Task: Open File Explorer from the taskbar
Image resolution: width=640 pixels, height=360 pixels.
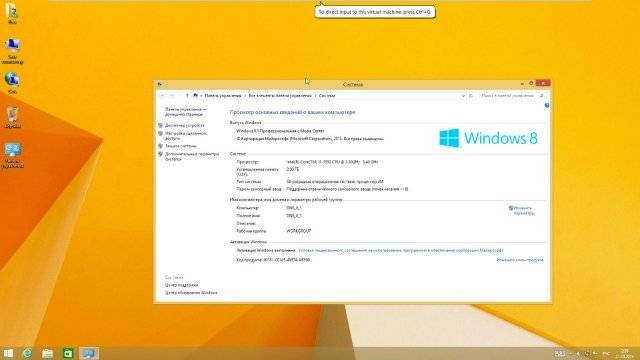Action: tap(47, 353)
